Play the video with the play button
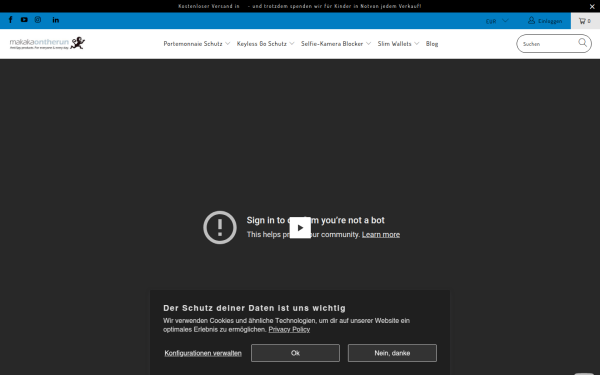Viewport: 600px width, 375px height. click(300, 228)
